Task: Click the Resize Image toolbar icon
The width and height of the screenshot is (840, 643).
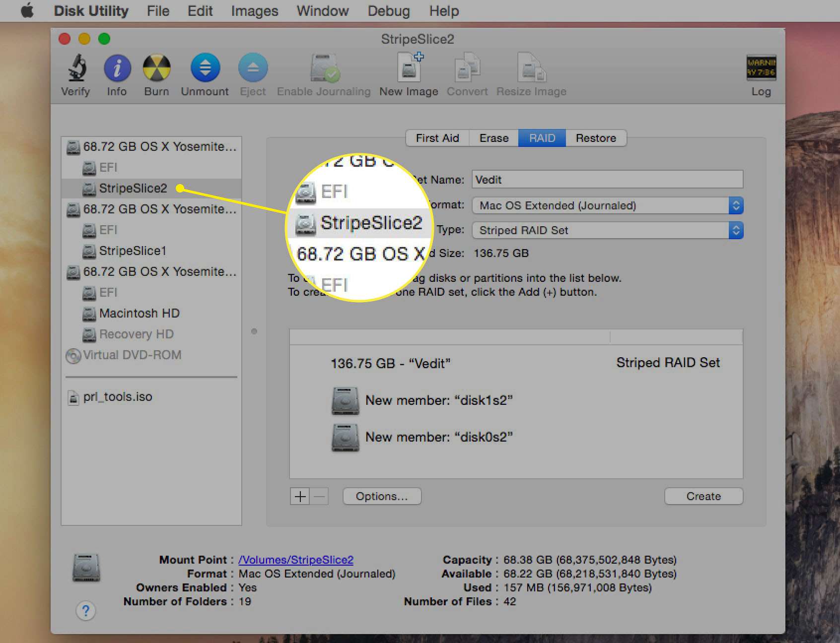Action: [x=532, y=67]
